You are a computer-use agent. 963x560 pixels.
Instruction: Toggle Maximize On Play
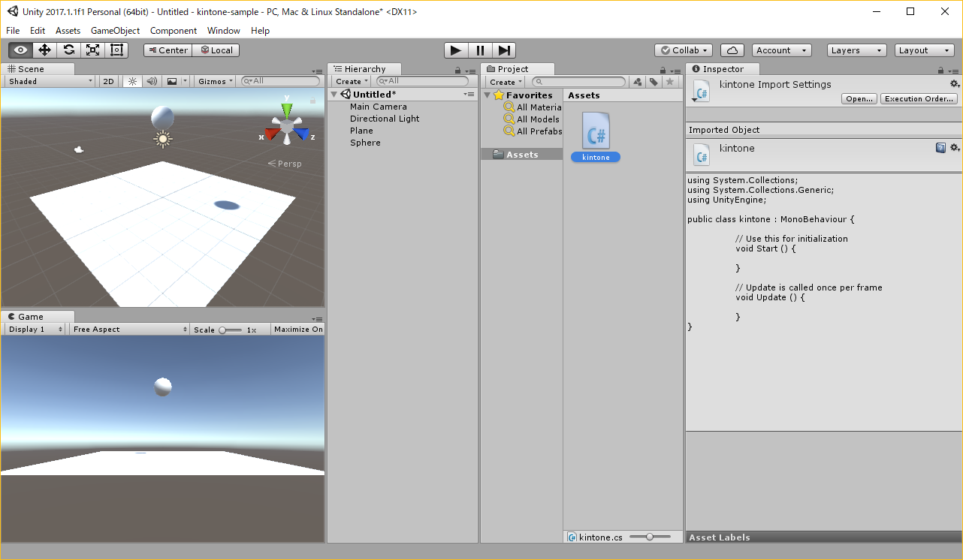298,330
